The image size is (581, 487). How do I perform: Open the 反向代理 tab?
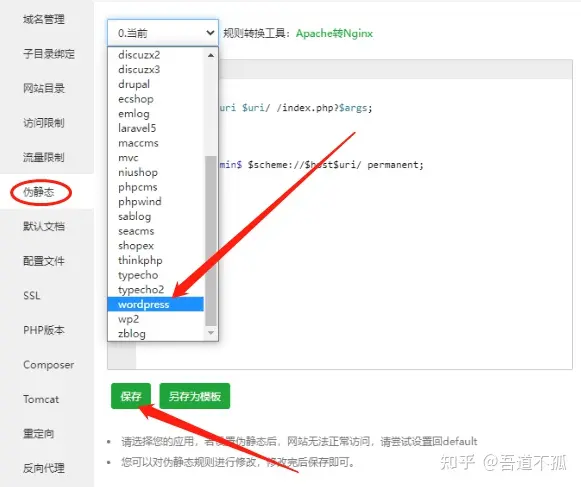44,468
